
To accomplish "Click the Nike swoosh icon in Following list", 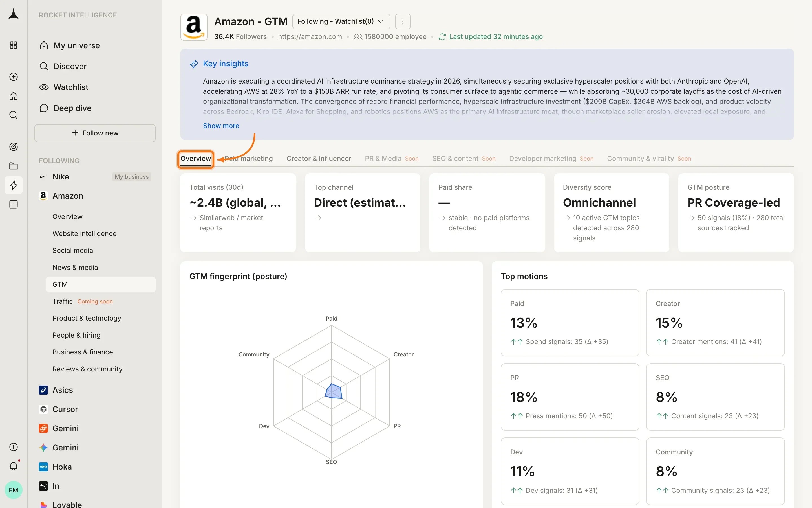I will [43, 177].
